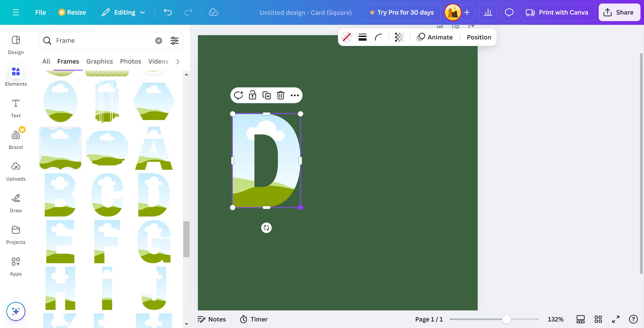Screen dimensions: 644x328
Task: Open the grid view icon
Action: tap(598, 319)
